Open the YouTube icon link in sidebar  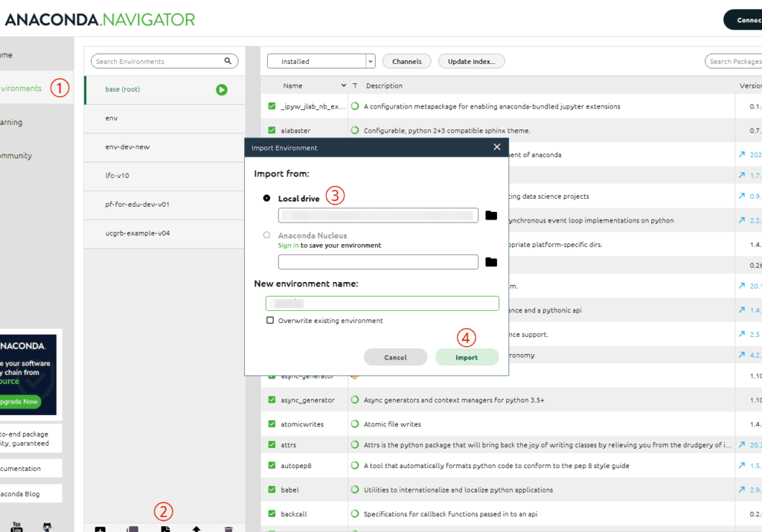point(16,527)
